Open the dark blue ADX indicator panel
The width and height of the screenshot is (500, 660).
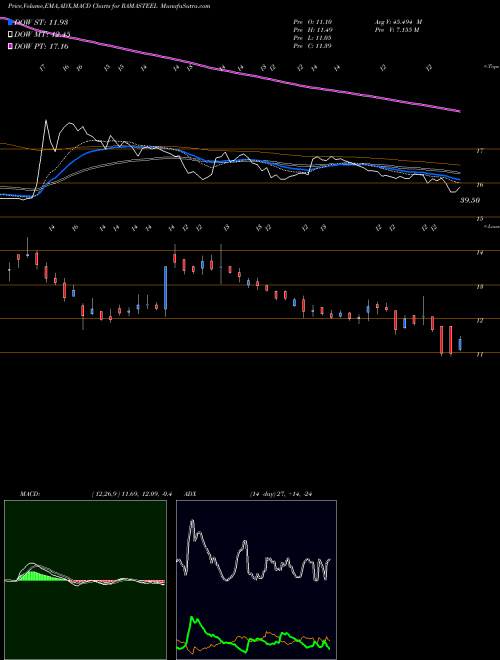click(256, 580)
